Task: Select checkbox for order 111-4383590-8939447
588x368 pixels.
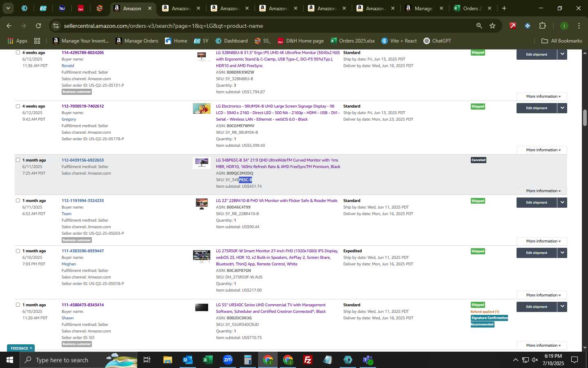Action: pyautogui.click(x=18, y=251)
